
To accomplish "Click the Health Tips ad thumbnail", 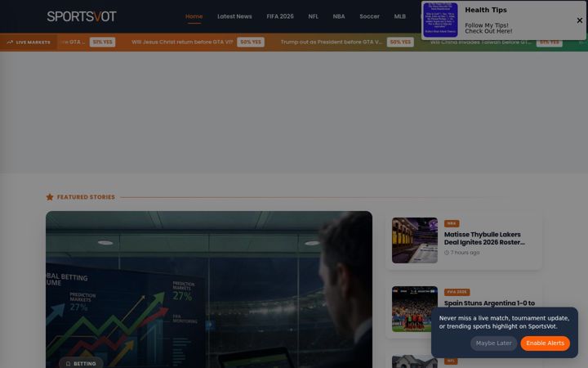I will (440, 20).
